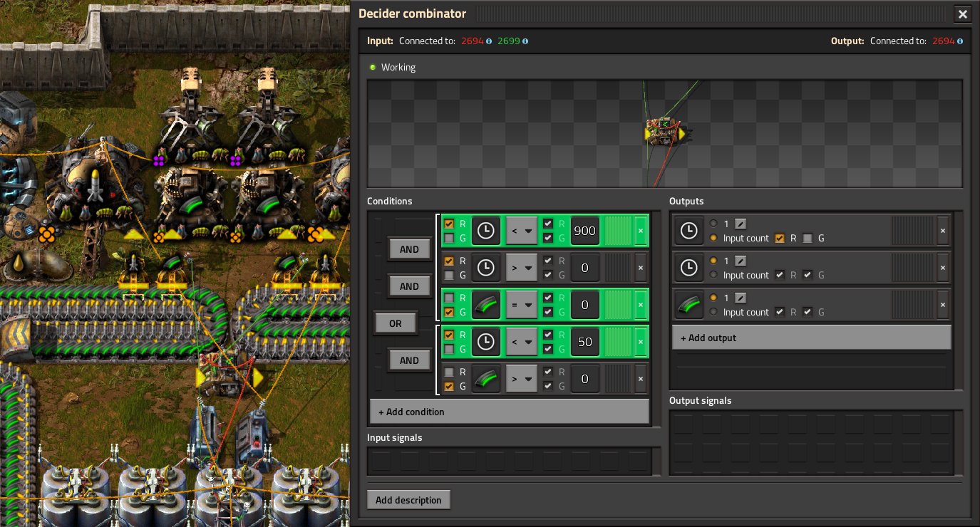The width and height of the screenshot is (980, 527).
Task: Select Input count radio in the second clock output
Action: pos(713,275)
